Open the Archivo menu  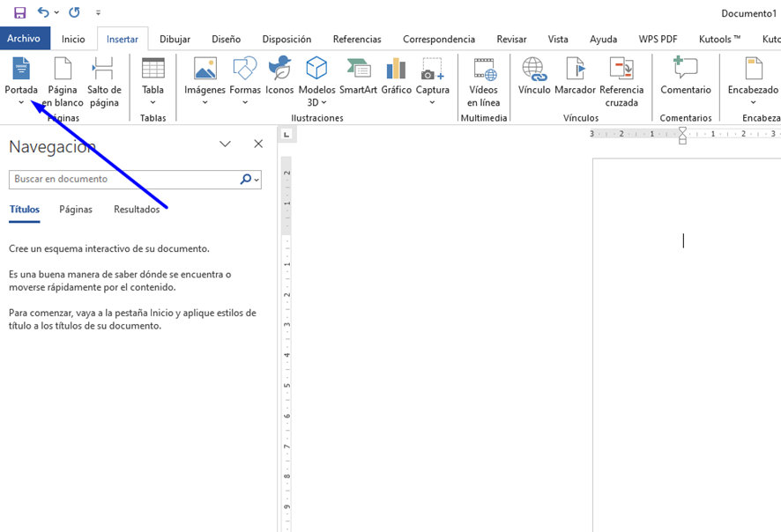[x=24, y=39]
